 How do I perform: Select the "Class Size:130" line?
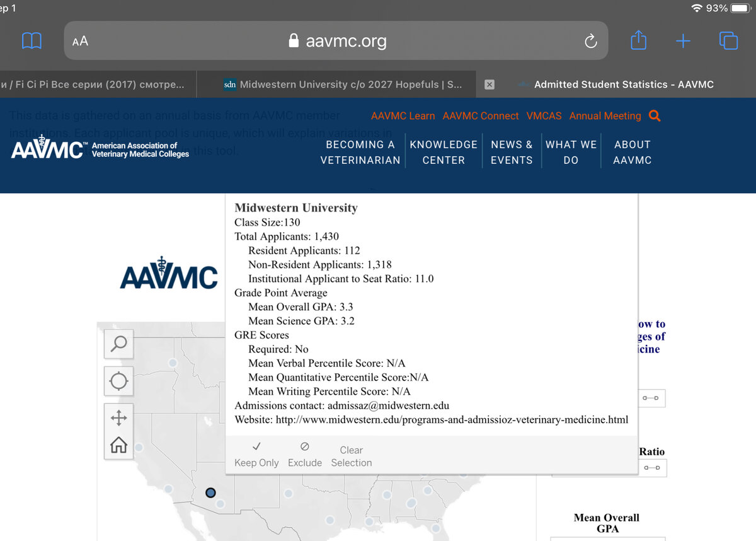[x=267, y=223]
